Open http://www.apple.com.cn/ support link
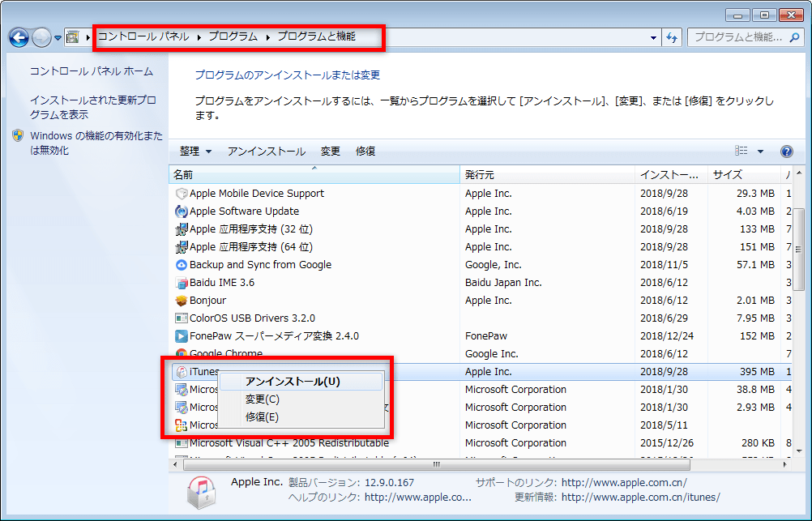Image resolution: width=812 pixels, height=521 pixels. pyautogui.click(x=624, y=483)
